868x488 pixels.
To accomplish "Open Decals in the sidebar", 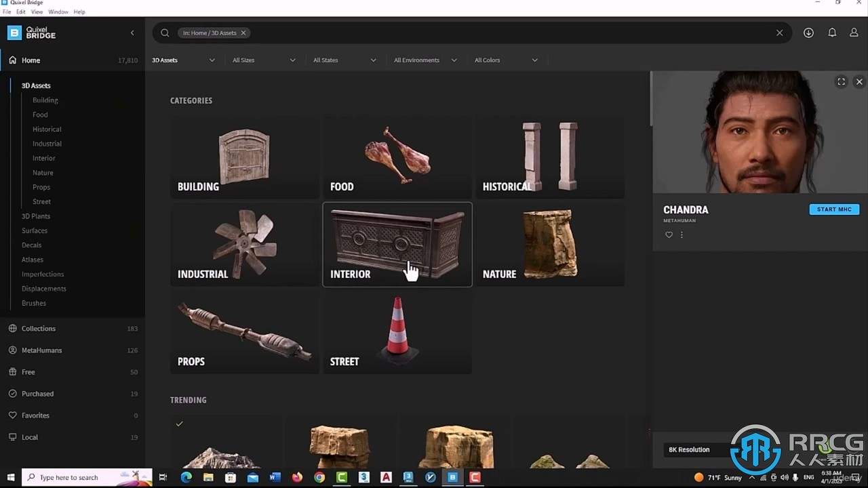I will 32,245.
